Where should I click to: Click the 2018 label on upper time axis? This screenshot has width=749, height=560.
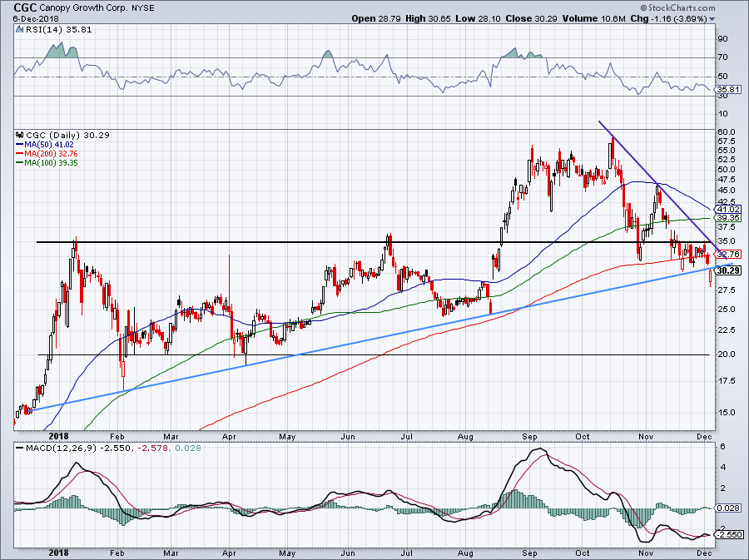[58, 436]
